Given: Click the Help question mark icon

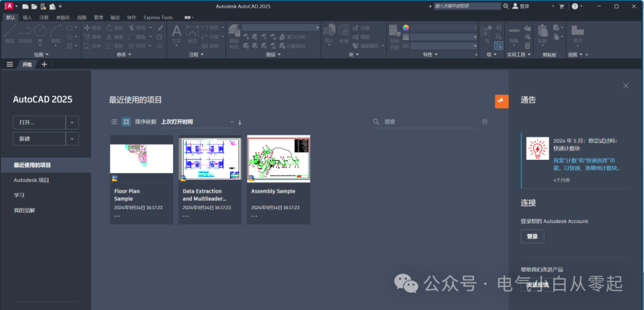Looking at the screenshot, I should (575, 6).
